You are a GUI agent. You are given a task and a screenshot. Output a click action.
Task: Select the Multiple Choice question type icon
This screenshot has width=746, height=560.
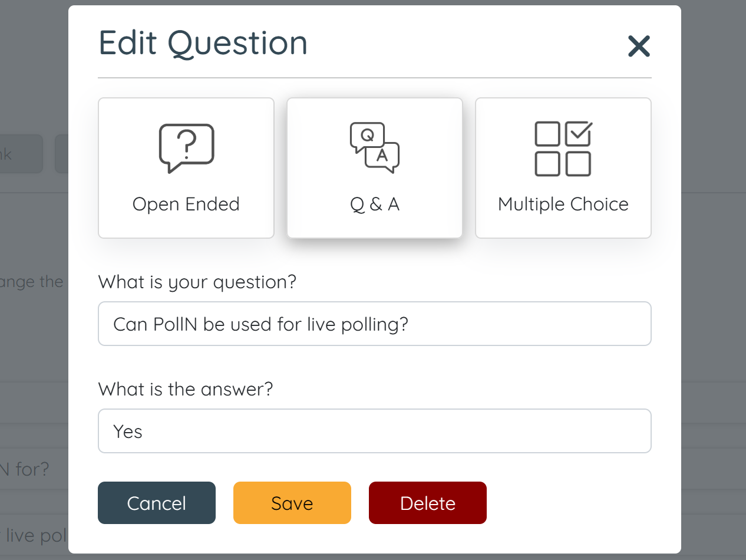coord(563,167)
